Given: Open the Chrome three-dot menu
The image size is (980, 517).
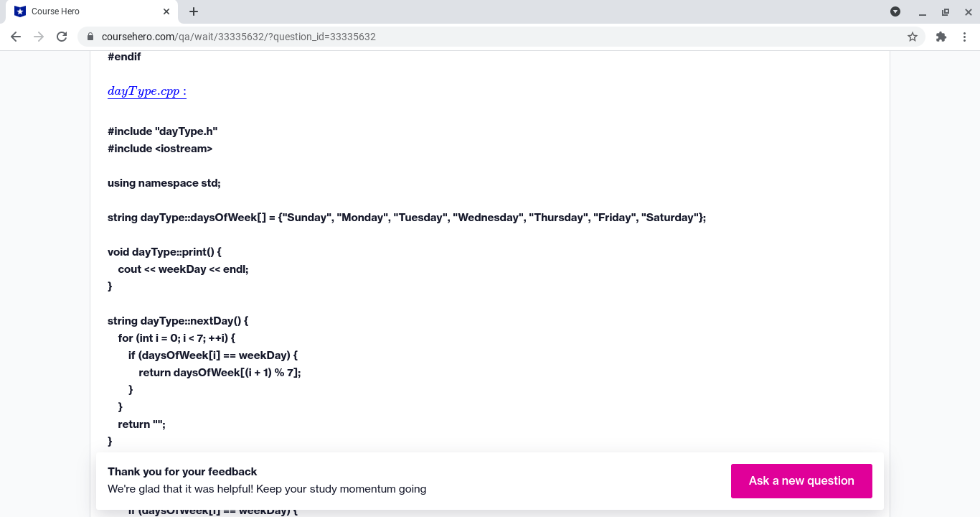Looking at the screenshot, I should (x=964, y=37).
